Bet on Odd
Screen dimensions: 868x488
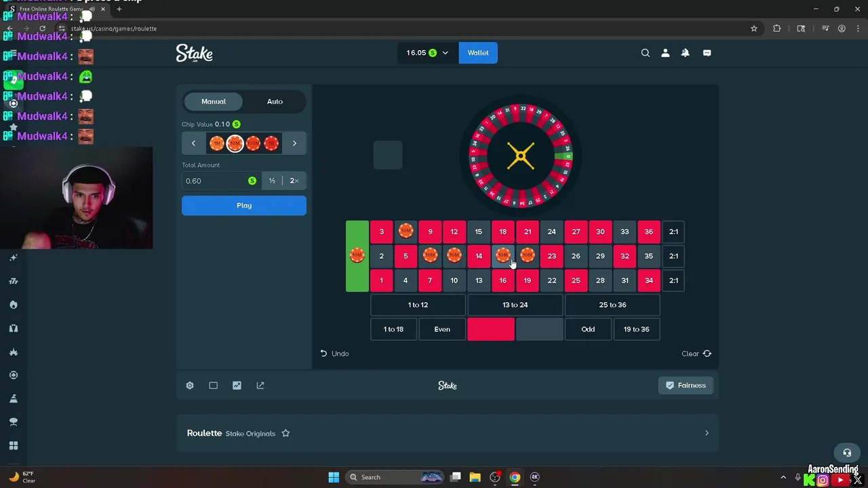pyautogui.click(x=588, y=329)
